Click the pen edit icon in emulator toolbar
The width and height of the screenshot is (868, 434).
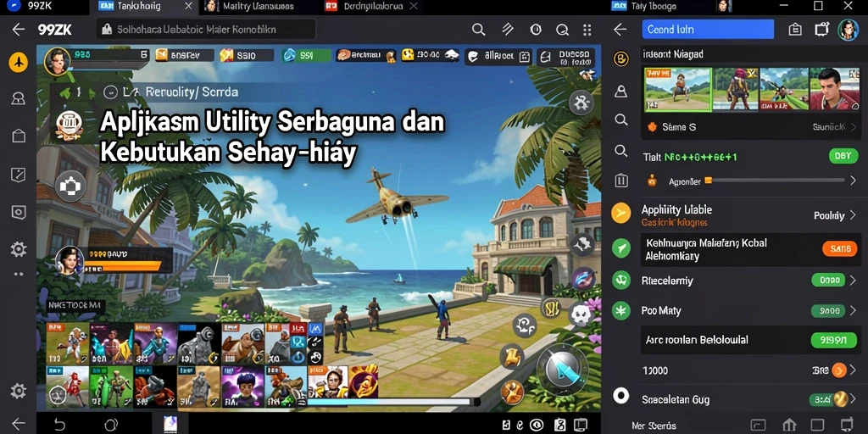click(x=508, y=30)
